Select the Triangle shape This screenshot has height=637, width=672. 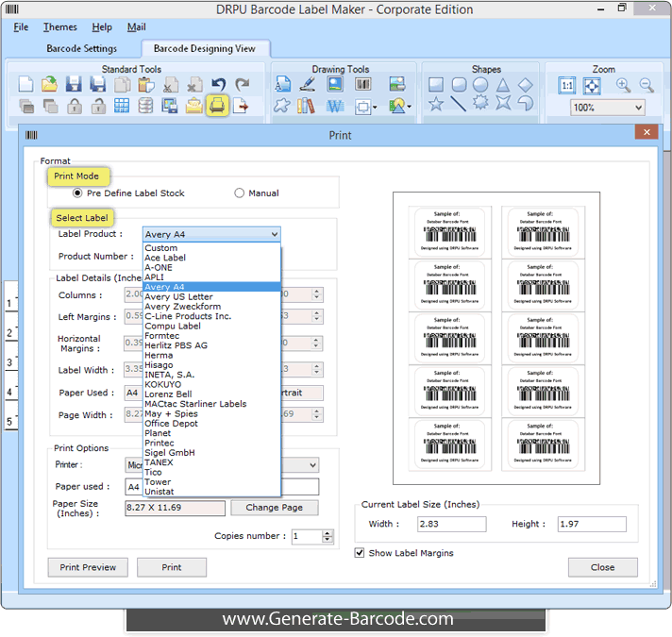(503, 85)
